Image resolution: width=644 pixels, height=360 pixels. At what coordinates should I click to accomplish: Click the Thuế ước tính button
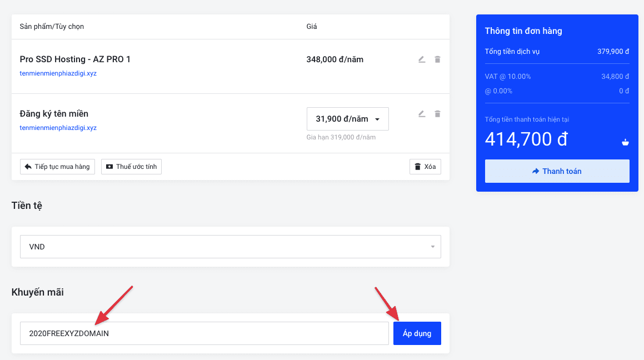coord(131,167)
